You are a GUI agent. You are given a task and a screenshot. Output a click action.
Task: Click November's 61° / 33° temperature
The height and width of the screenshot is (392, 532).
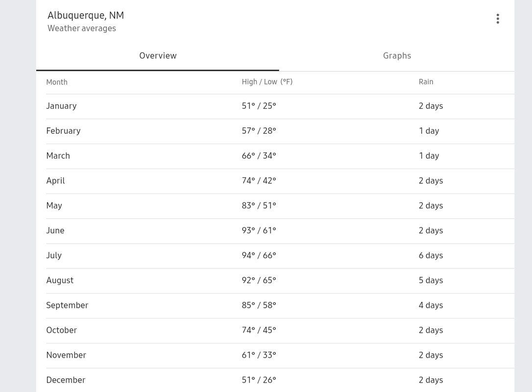pyautogui.click(x=259, y=355)
